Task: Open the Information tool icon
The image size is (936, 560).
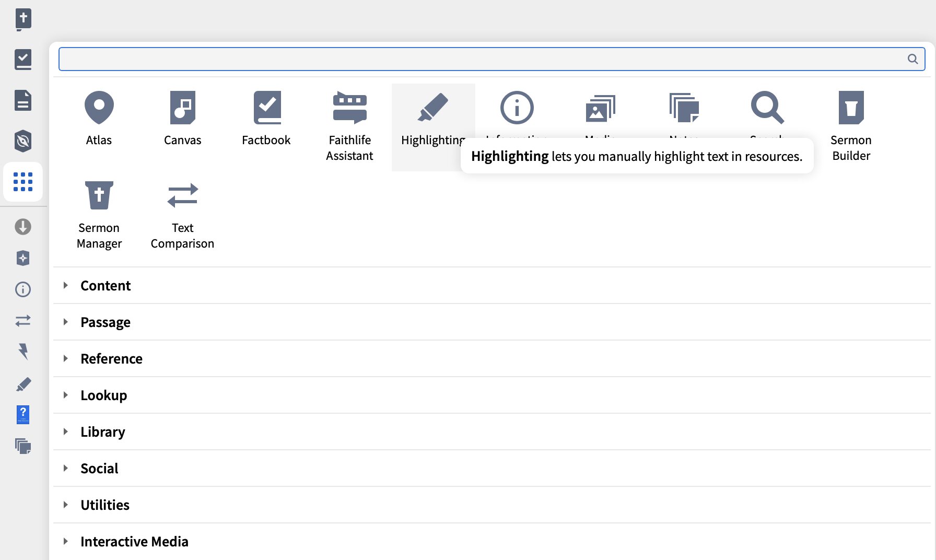Action: 517,108
